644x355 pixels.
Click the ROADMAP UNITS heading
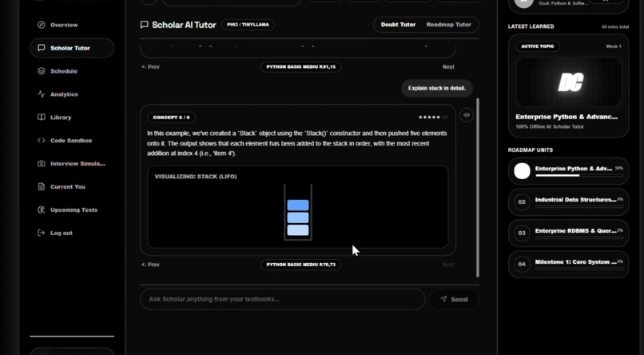(x=531, y=150)
